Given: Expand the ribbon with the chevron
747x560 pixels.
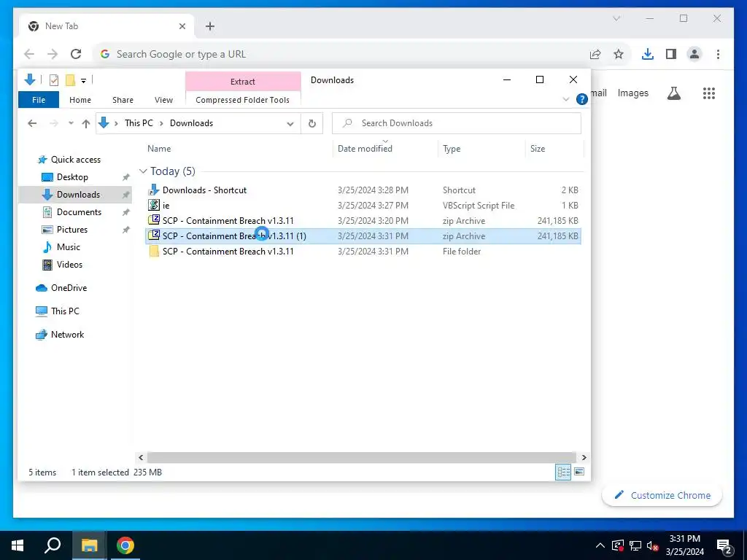Looking at the screenshot, I should 566,99.
